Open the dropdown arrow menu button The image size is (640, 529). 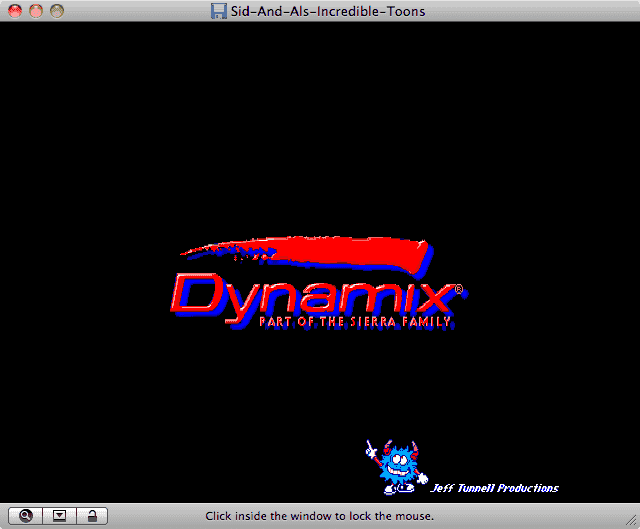tap(59, 516)
